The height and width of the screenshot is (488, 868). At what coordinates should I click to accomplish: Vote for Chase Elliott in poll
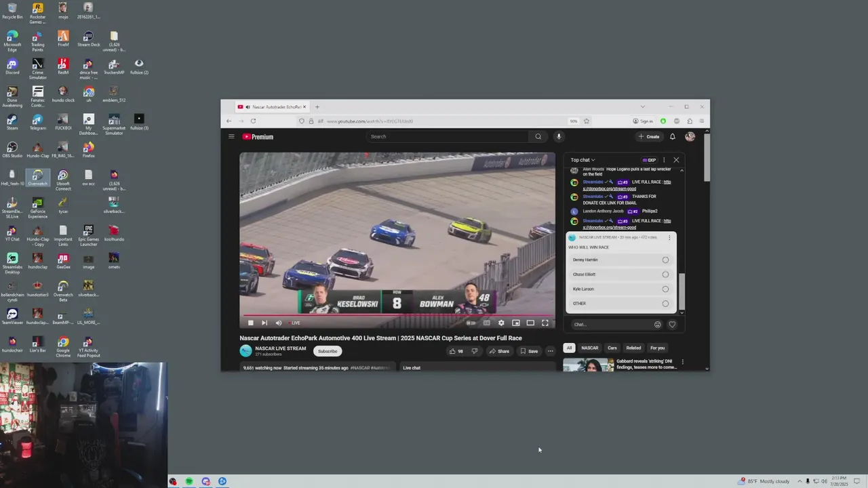coord(620,274)
